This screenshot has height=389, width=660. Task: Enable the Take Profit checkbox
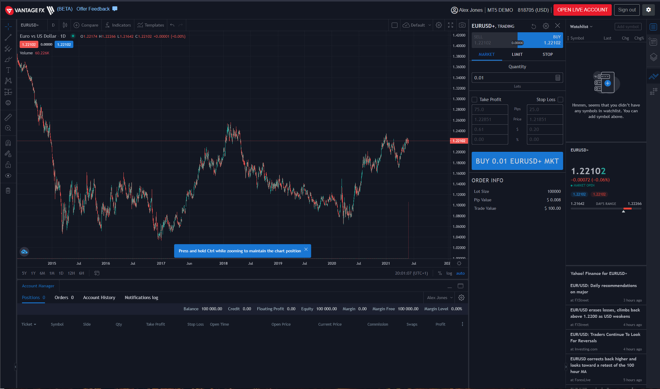(475, 99)
